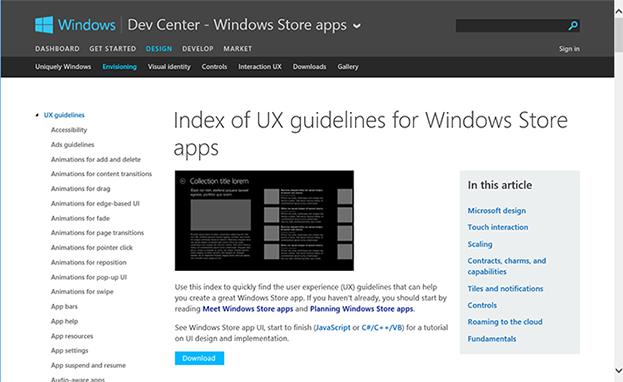
Task: Open the Gallery submenu item
Action: coord(348,67)
